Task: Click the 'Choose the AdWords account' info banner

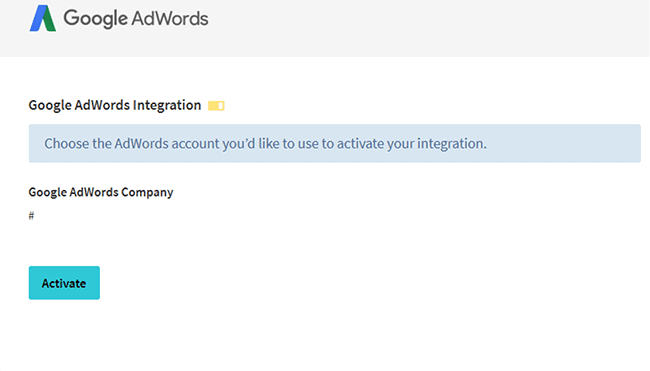Action: click(x=335, y=143)
